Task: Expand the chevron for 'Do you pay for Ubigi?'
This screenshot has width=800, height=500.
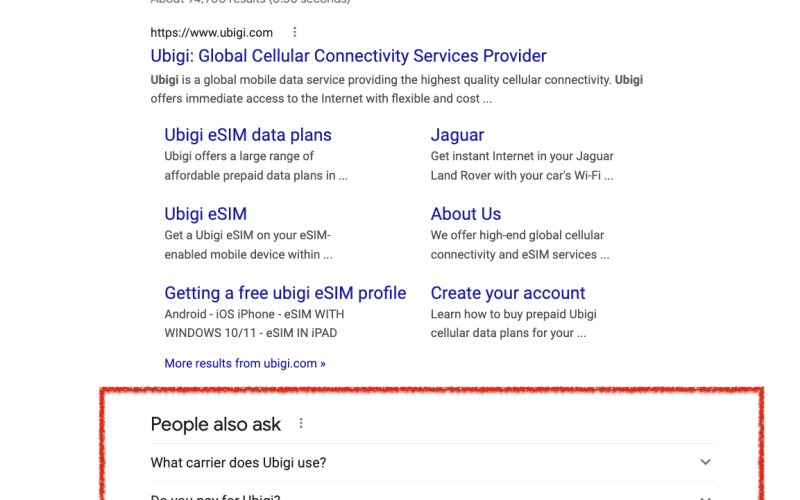Action: coord(705,496)
